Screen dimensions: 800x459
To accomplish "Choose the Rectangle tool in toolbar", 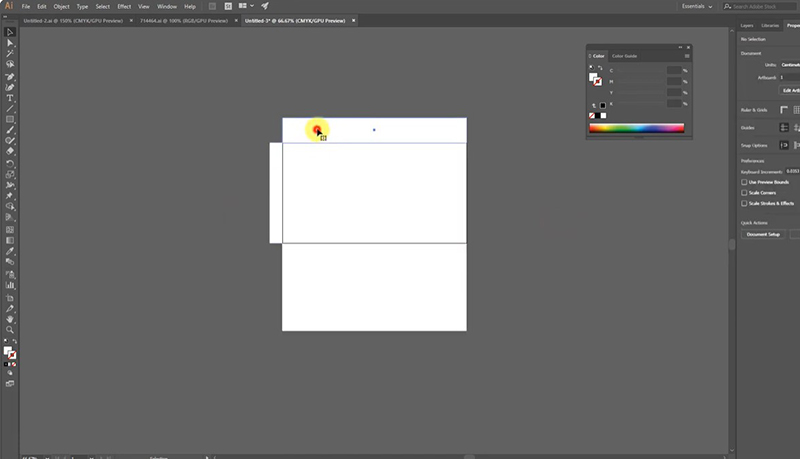I will [10, 120].
